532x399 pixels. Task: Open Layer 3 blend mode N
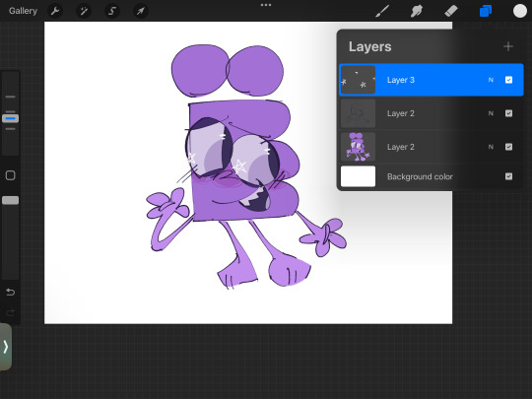[x=491, y=80]
